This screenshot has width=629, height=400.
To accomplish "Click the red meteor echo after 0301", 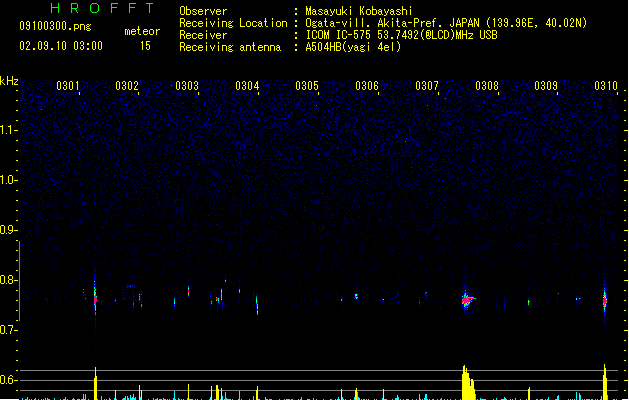I will click(95, 299).
